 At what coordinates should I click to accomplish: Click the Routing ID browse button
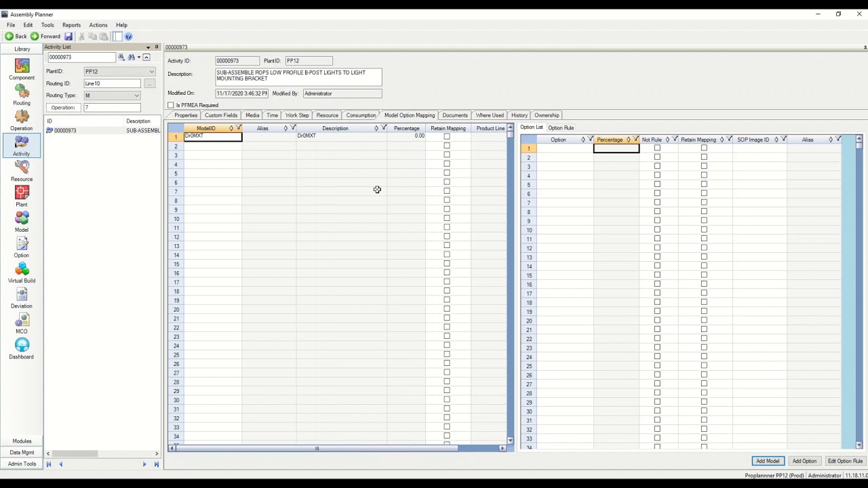149,84
